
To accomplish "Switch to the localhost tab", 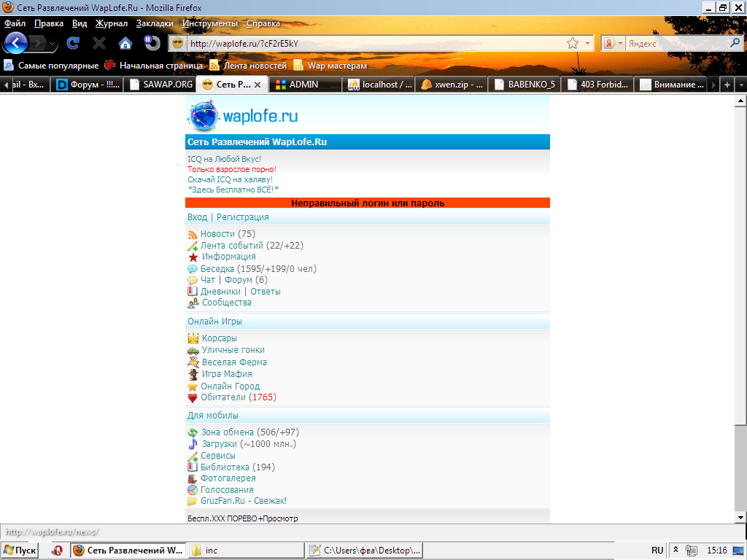I will 379,85.
